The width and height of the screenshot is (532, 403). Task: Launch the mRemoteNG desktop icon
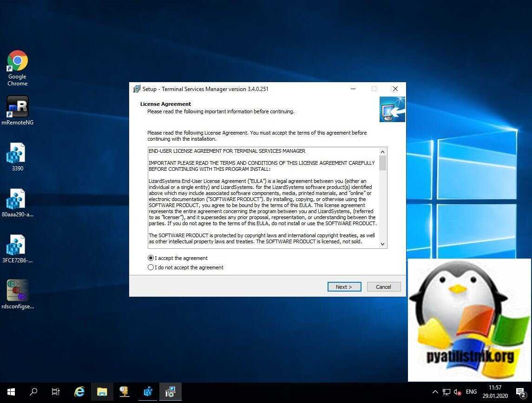click(17, 107)
